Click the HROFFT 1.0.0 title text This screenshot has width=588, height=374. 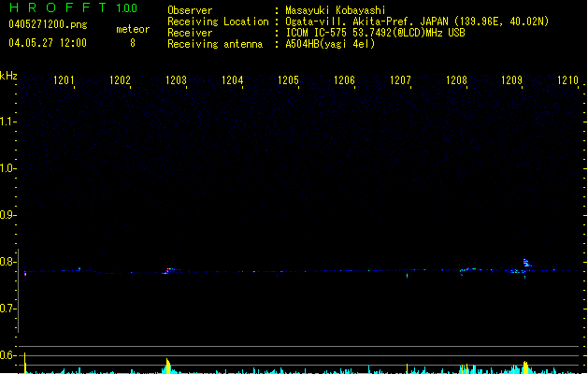73,7
